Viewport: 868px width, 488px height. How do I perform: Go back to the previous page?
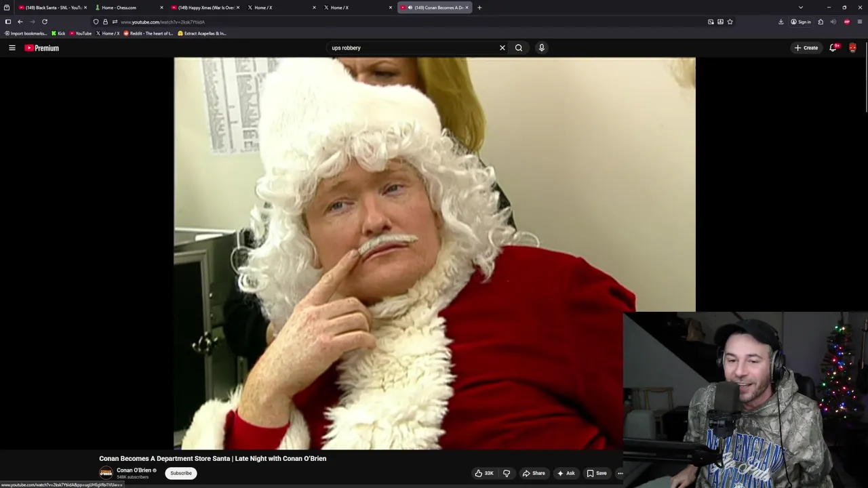click(x=20, y=22)
